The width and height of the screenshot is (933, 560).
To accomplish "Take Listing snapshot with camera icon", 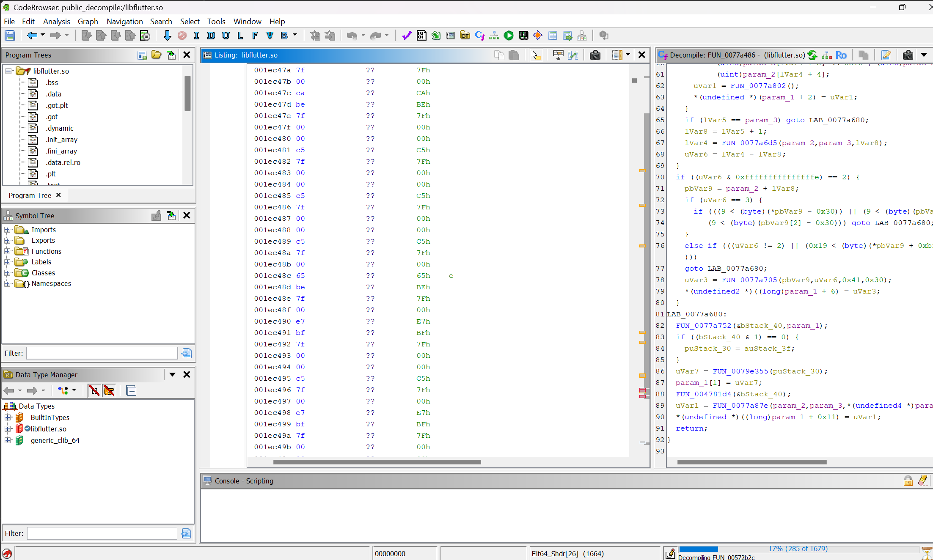I will [x=595, y=55].
